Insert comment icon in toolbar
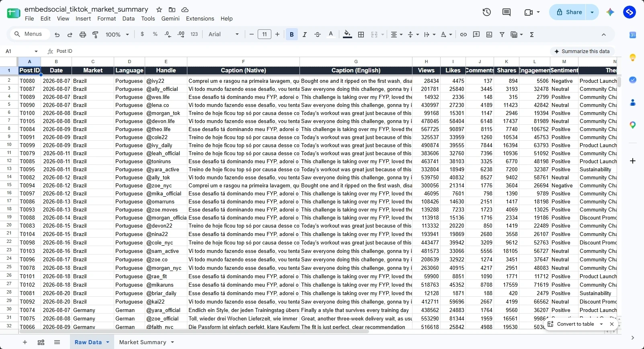The height and width of the screenshot is (349, 644). click(x=476, y=35)
